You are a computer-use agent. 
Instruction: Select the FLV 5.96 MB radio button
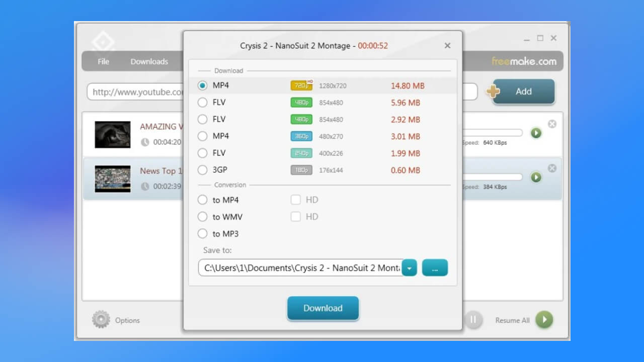tap(202, 103)
